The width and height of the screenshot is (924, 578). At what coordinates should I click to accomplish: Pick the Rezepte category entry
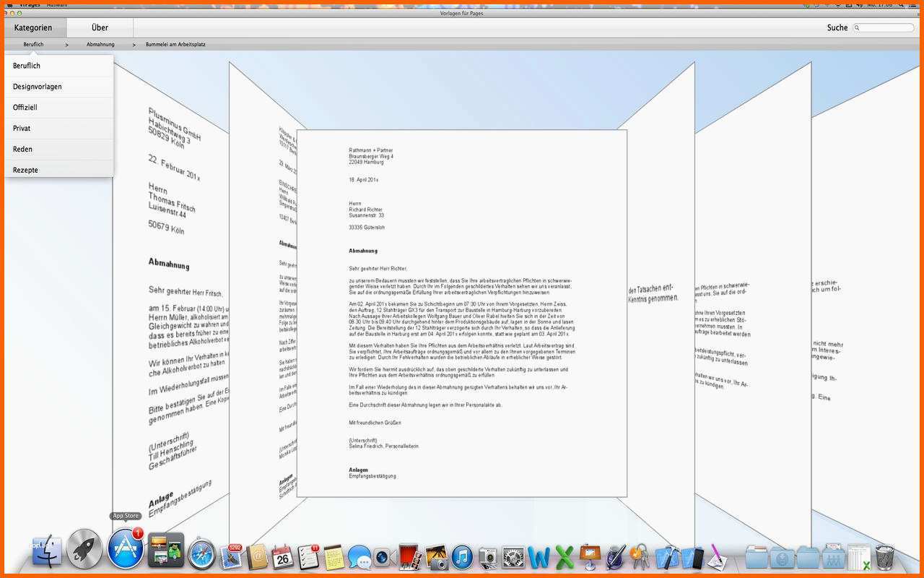(25, 171)
